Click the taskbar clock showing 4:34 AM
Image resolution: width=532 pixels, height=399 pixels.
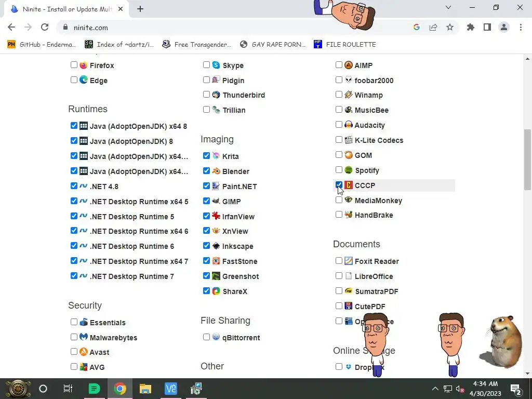coord(485,389)
